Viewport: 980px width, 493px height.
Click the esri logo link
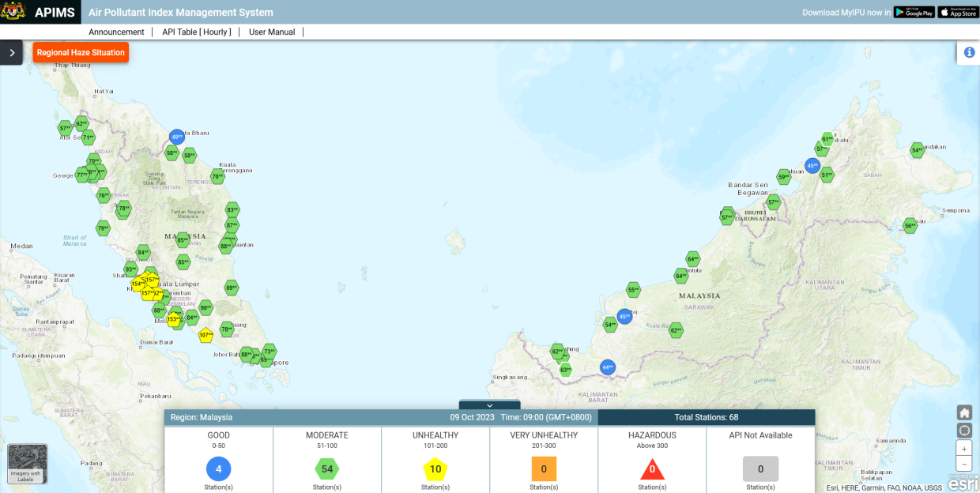click(963, 483)
